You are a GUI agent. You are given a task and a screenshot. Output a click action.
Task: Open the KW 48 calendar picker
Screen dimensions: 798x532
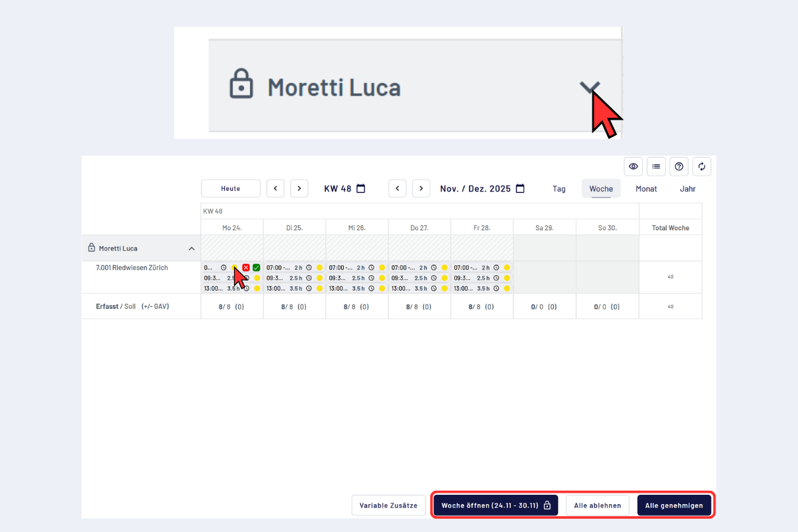pos(361,189)
